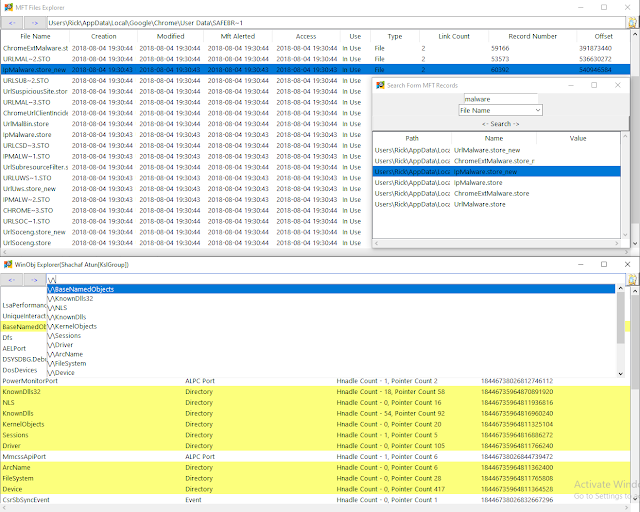The height and width of the screenshot is (512, 640).
Task: Sort by the Mft Alerted column header
Action: [238, 36]
